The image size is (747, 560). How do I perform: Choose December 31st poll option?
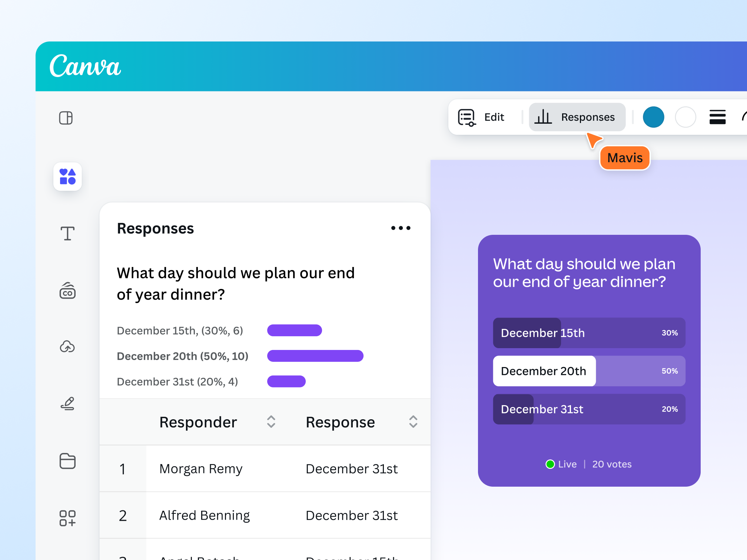589,409
